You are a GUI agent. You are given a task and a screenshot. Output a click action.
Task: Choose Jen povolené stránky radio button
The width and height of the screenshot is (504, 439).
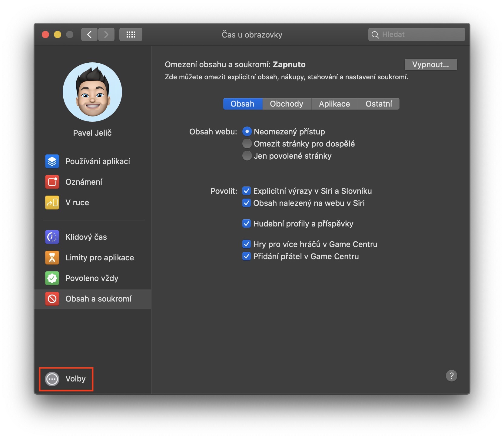coord(247,156)
